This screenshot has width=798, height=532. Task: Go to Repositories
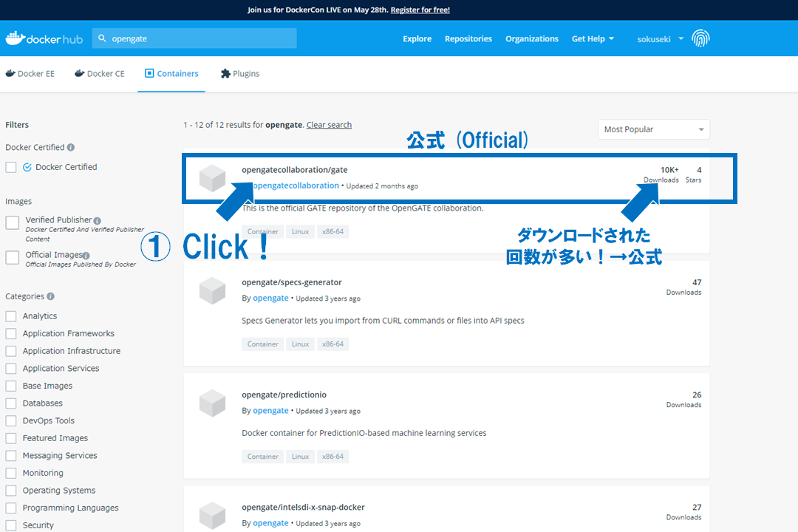click(468, 38)
